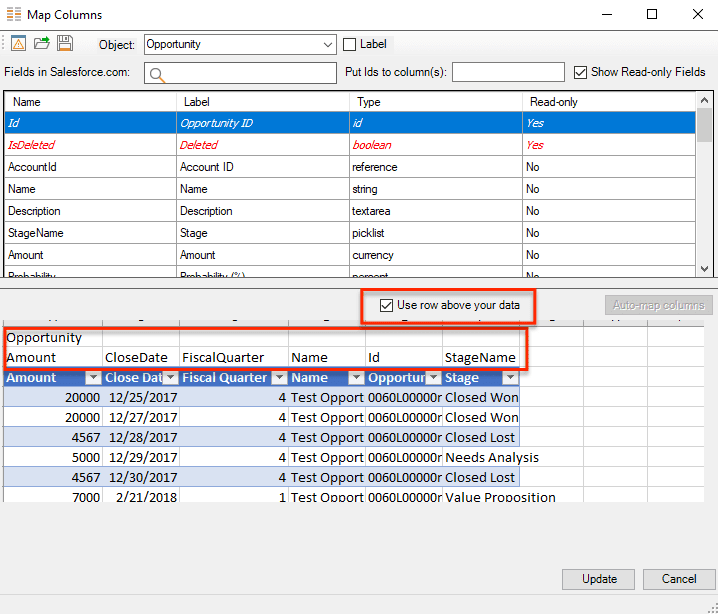Click the fields list scroll down arrow
The width and height of the screenshot is (718, 614).
pyautogui.click(x=704, y=269)
